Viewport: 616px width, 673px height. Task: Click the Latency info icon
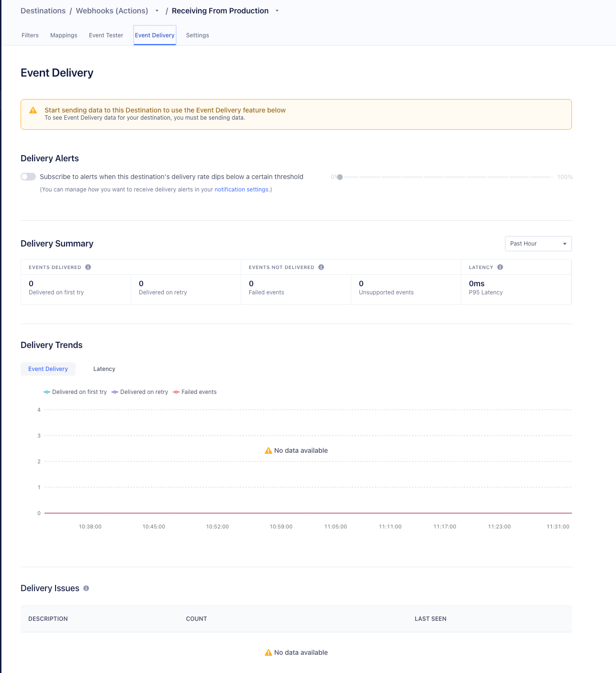tap(500, 267)
